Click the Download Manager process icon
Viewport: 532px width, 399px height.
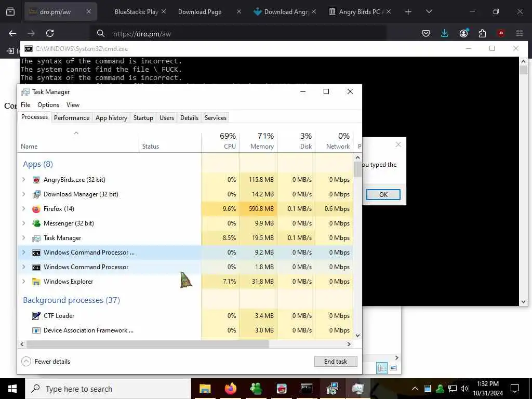pyautogui.click(x=36, y=194)
